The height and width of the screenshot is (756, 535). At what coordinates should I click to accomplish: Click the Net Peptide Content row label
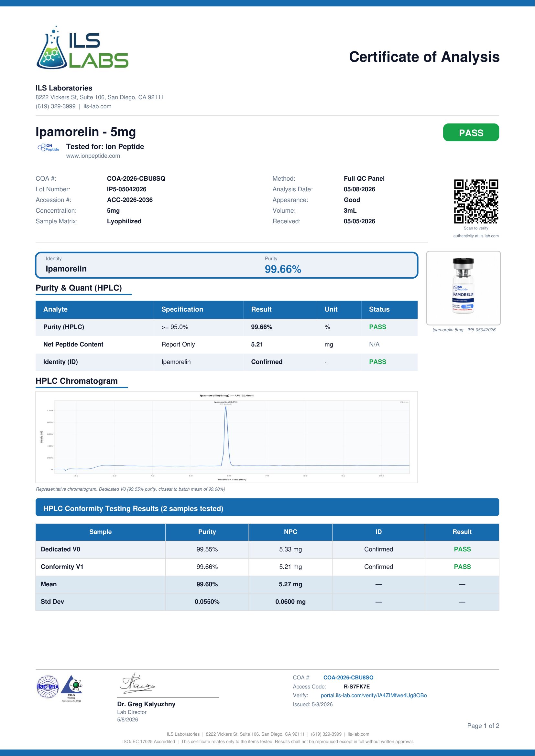coord(73,344)
